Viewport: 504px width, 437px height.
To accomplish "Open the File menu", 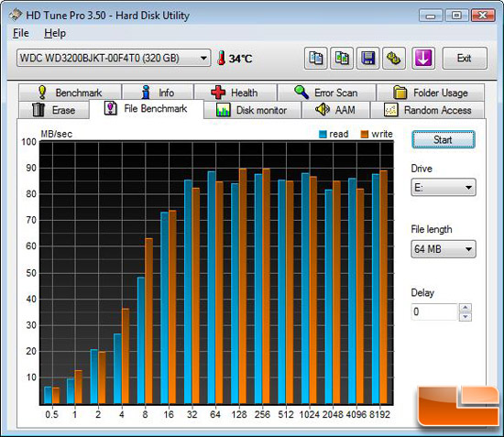I will [20, 33].
